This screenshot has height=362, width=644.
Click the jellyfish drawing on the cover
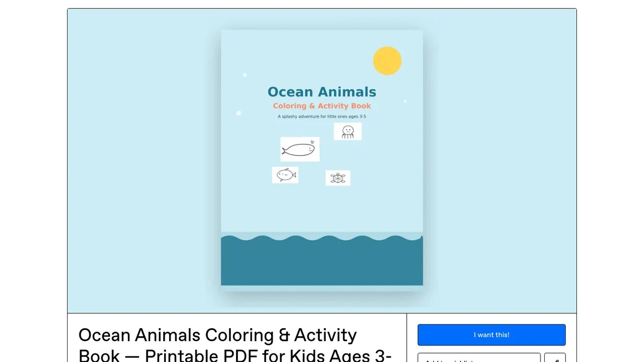click(348, 131)
